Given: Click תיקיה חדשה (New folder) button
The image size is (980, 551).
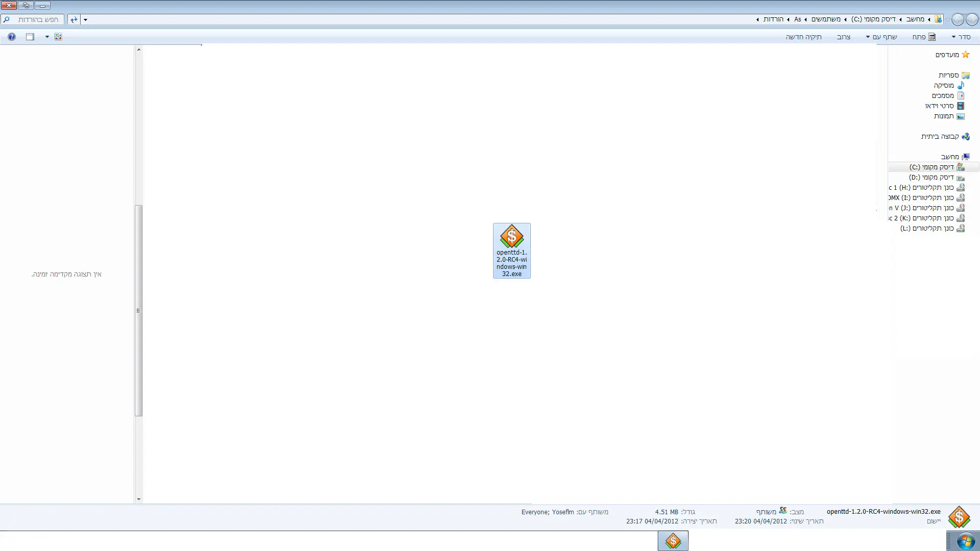Looking at the screenshot, I should tap(803, 37).
